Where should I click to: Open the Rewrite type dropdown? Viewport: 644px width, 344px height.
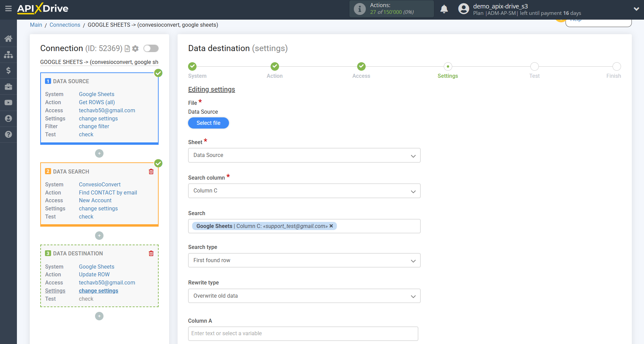pos(304,296)
